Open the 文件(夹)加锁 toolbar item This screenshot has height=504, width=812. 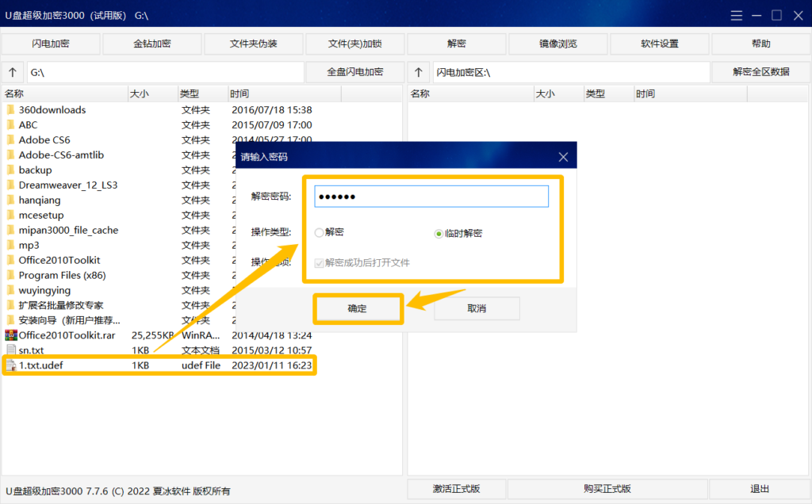pyautogui.click(x=355, y=44)
